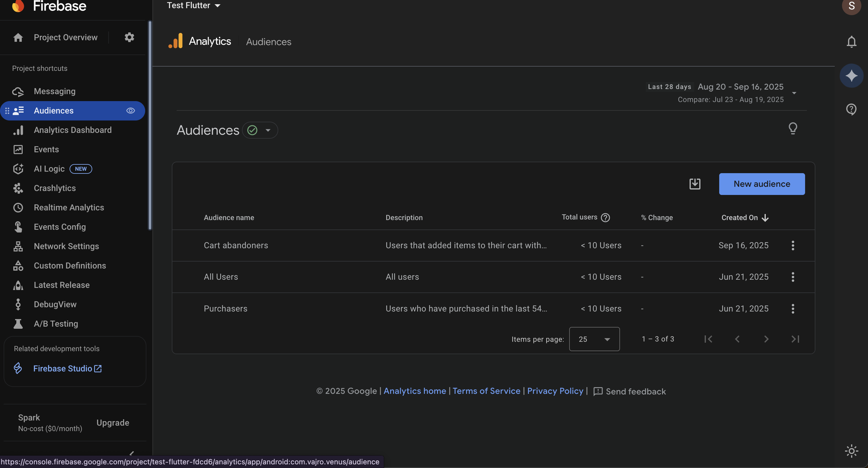
Task: Go to DebugView sidebar item
Action: coord(55,304)
